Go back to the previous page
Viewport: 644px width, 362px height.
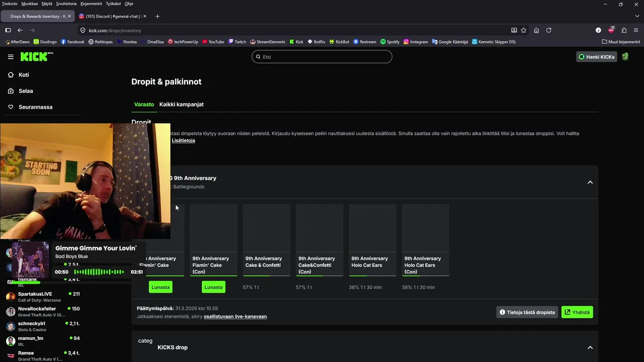20,30
